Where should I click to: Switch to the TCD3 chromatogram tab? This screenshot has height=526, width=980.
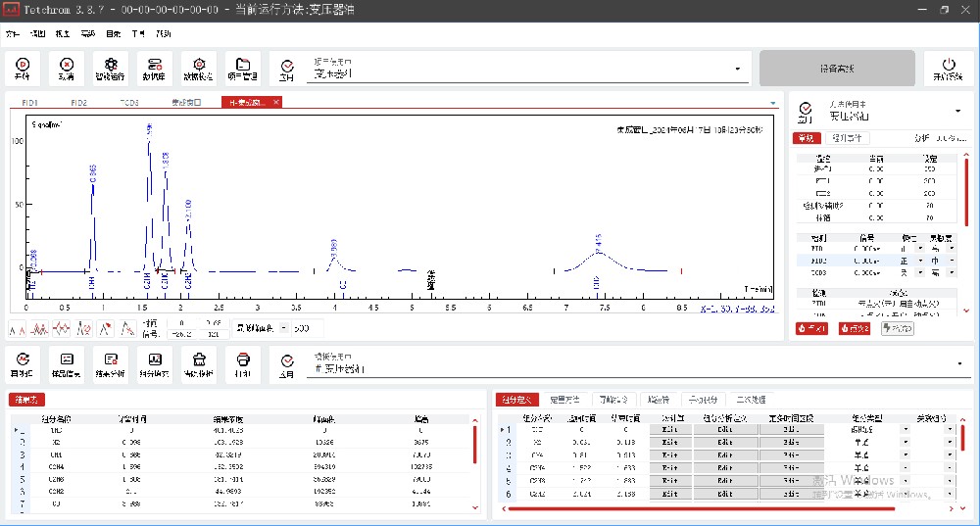[129, 102]
